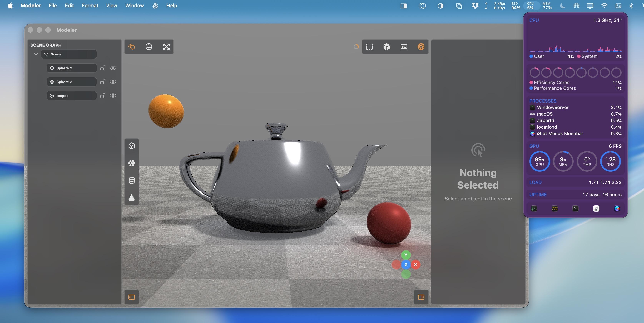
Task: Click the UPTIME row in iStat
Action: [575, 195]
